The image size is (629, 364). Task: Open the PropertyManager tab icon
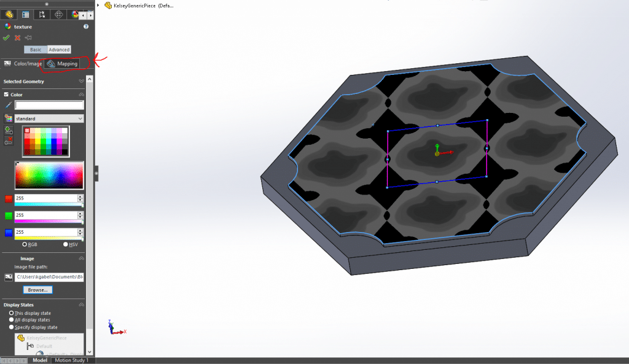(x=25, y=15)
